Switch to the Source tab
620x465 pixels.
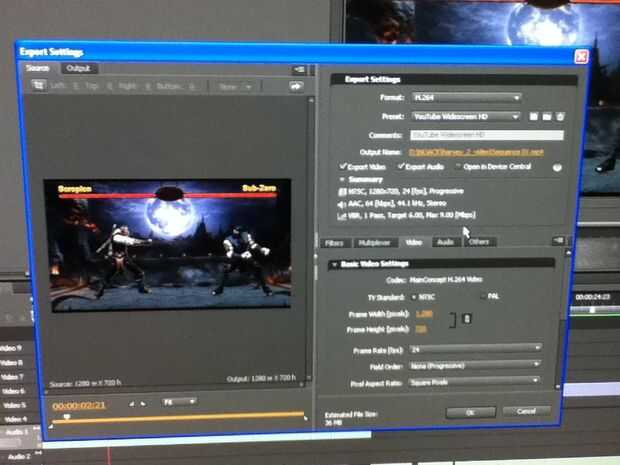tap(38, 68)
